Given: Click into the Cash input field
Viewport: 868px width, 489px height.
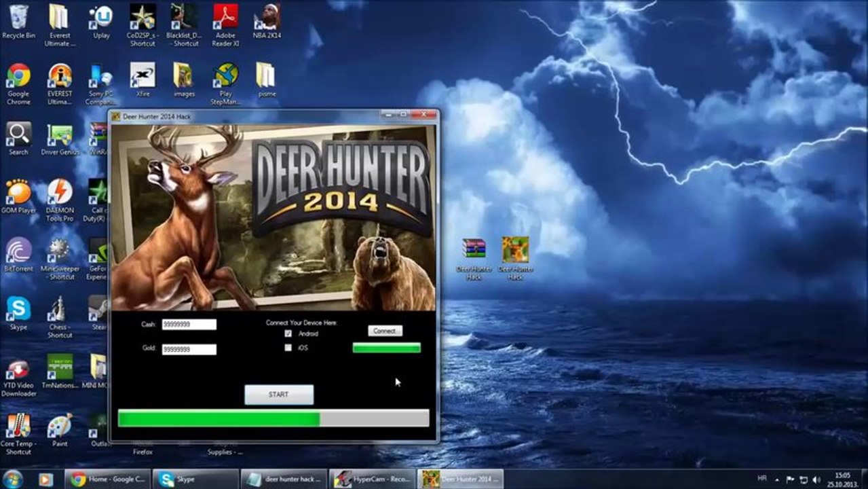Looking at the screenshot, I should (x=189, y=325).
